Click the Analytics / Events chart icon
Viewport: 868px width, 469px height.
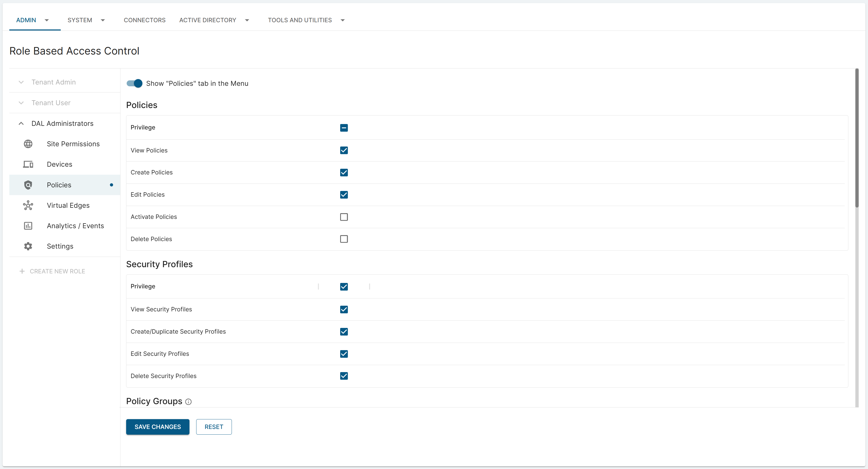click(x=28, y=226)
